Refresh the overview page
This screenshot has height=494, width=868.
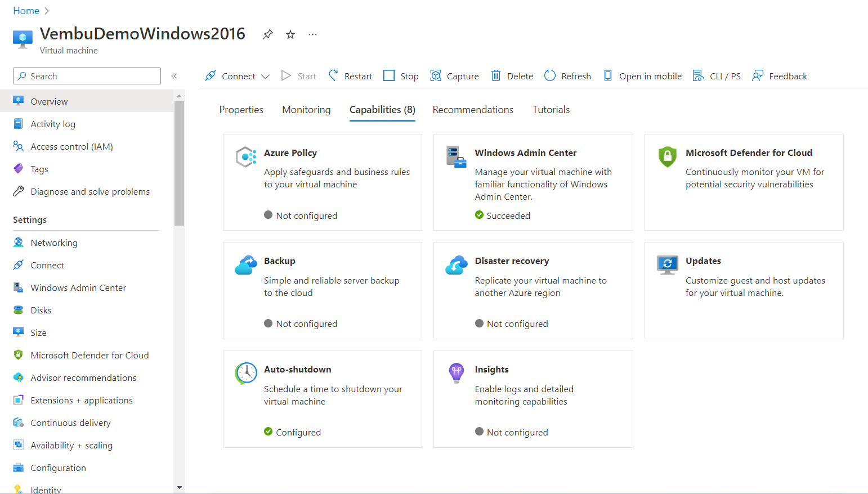click(567, 76)
